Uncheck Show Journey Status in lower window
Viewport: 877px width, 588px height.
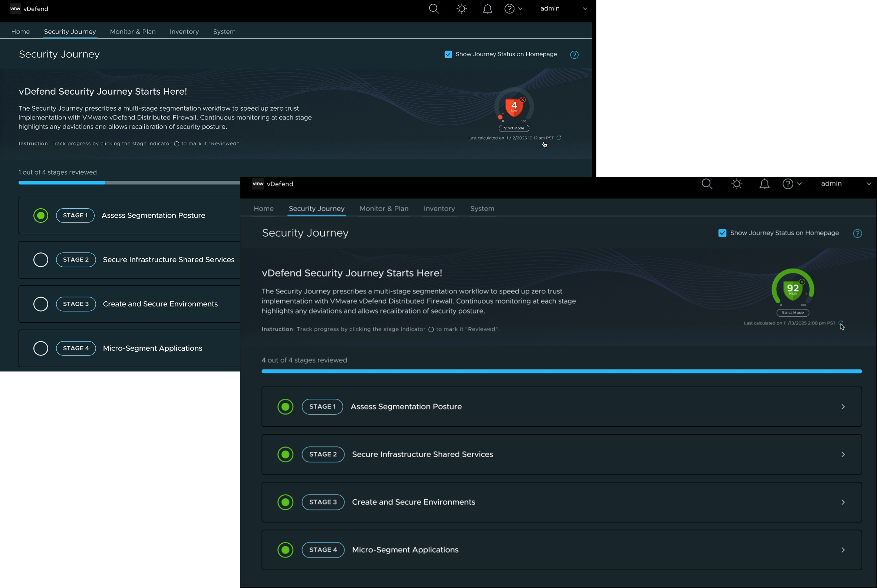coord(722,233)
